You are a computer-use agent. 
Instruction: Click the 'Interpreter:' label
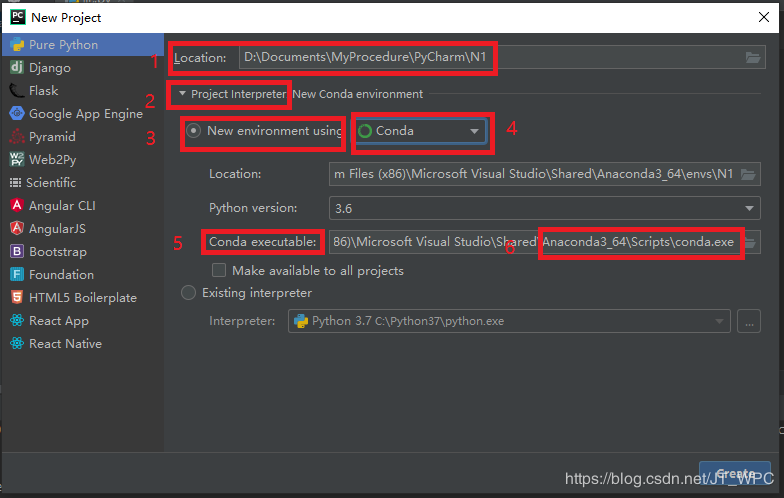coord(242,321)
